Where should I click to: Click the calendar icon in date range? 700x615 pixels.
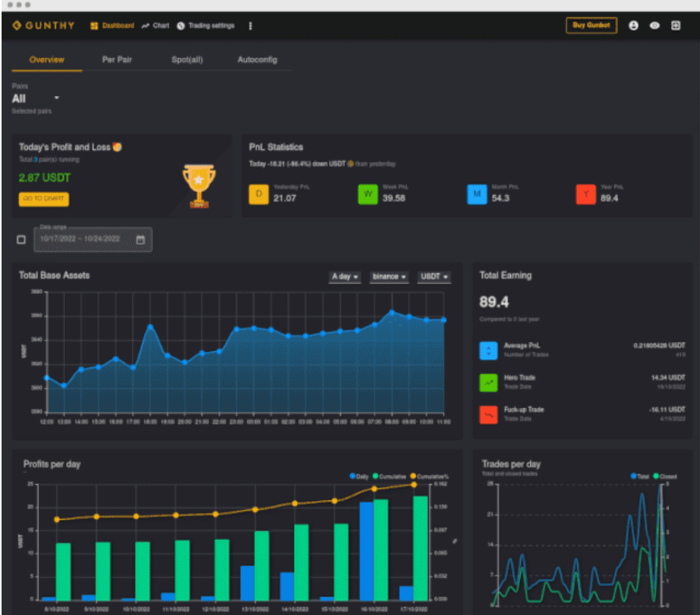[140, 239]
